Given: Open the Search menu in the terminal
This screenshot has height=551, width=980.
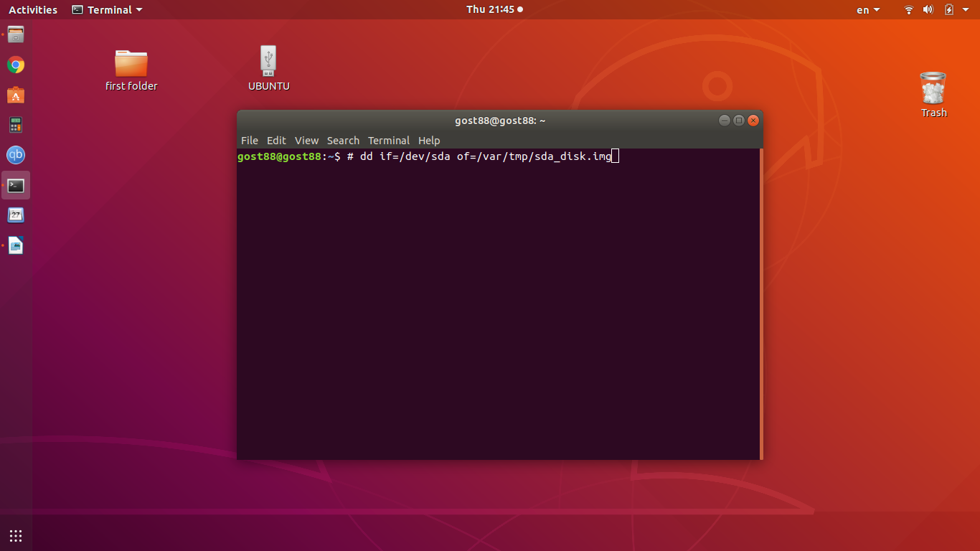Looking at the screenshot, I should coord(343,141).
